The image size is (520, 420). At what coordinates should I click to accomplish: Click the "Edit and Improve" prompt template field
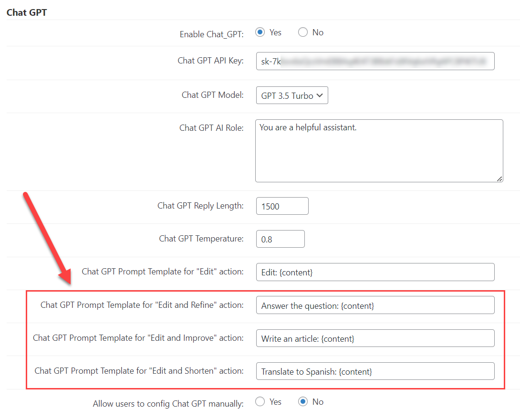click(x=375, y=338)
